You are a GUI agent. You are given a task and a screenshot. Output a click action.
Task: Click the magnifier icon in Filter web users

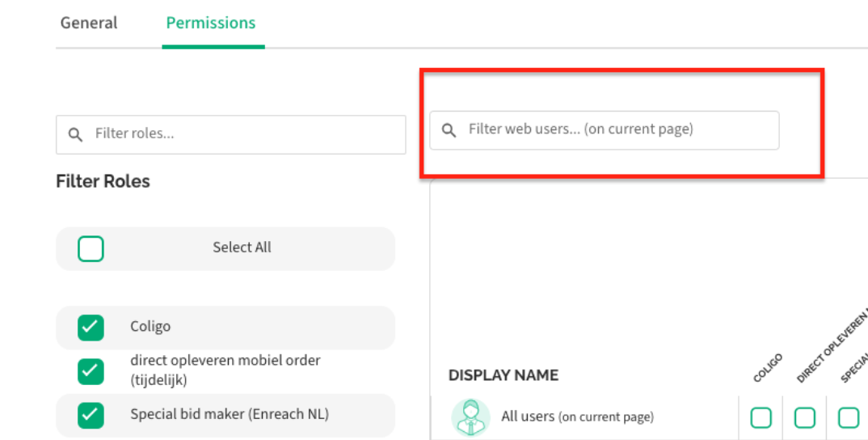tap(449, 130)
